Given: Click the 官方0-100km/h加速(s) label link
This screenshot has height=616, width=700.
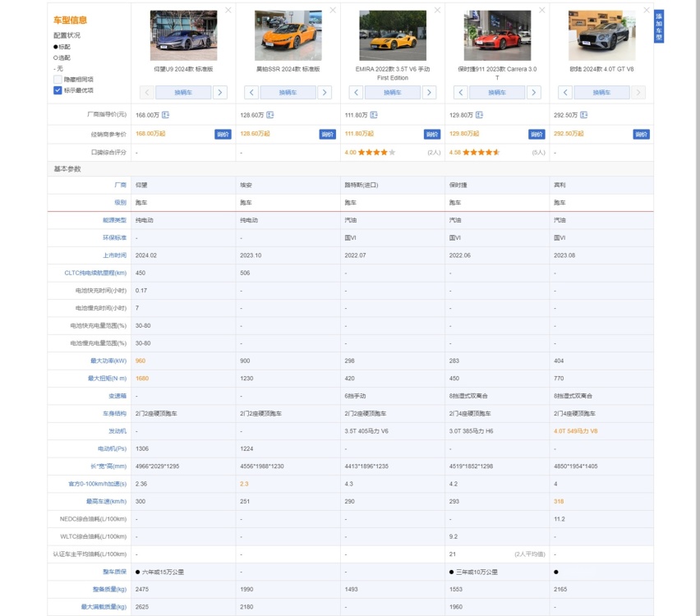Looking at the screenshot, I should [x=97, y=484].
